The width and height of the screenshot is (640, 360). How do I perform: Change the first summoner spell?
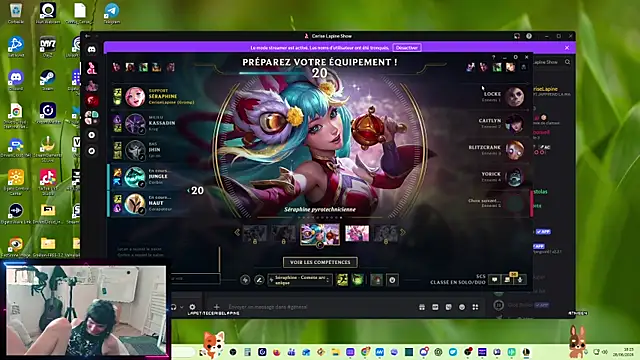click(342, 280)
